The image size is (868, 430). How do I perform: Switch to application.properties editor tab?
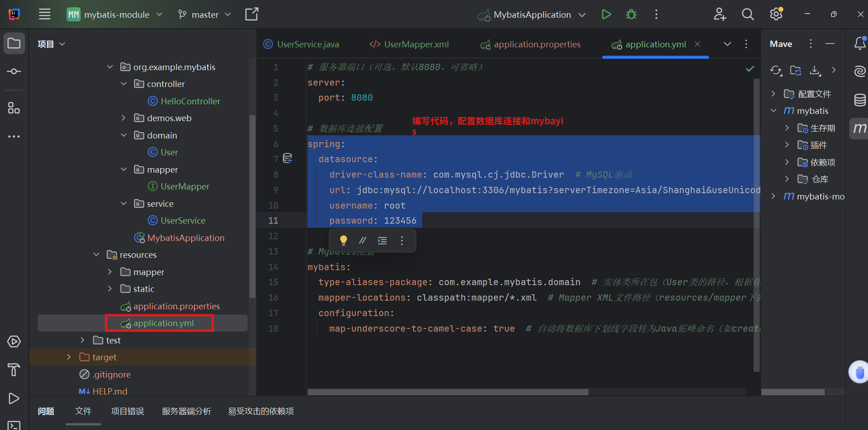pos(531,44)
